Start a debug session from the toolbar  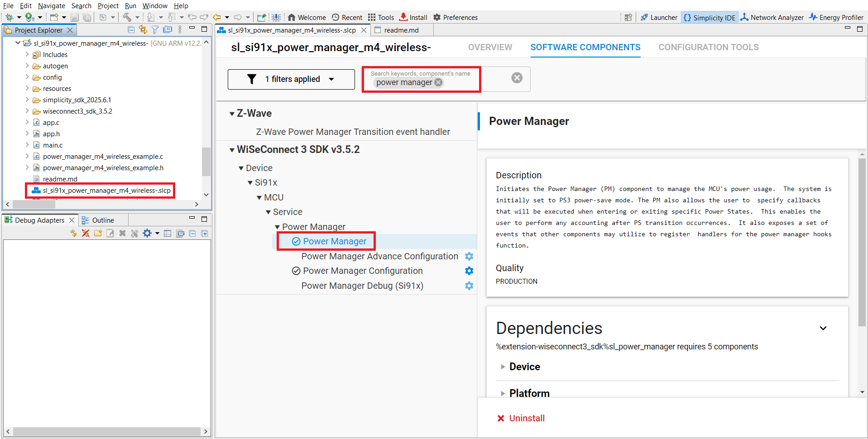click(10, 17)
